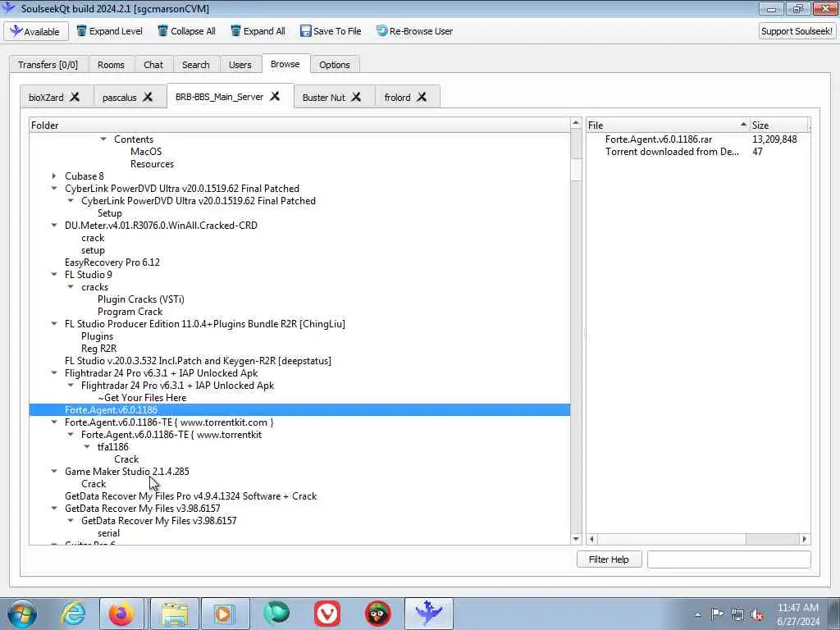Select the serial folder
The width and height of the screenshot is (840, 630).
coord(108,533)
